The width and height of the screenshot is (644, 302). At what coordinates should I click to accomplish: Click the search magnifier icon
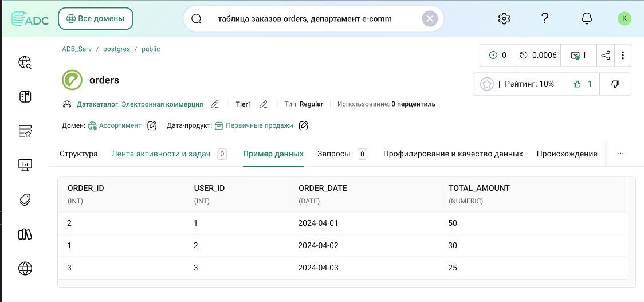click(197, 19)
